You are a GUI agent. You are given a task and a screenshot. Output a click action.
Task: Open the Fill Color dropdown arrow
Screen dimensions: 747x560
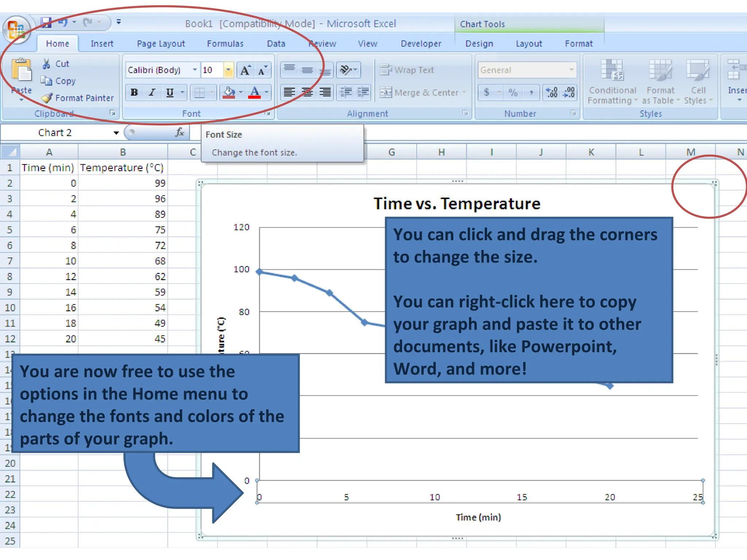[241, 92]
